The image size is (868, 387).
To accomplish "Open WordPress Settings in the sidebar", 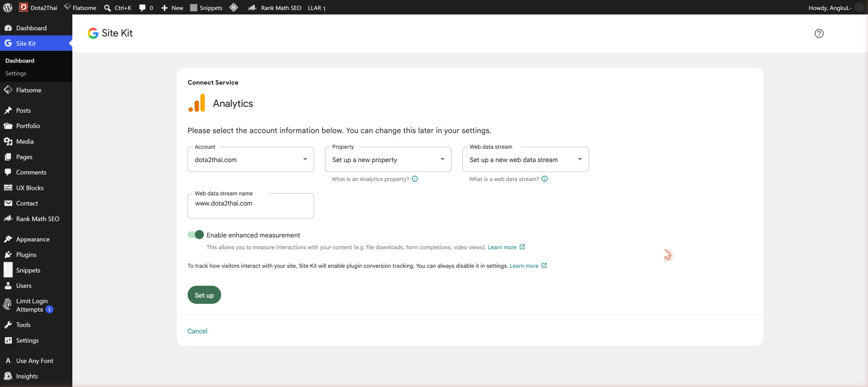I will tap(36, 340).
